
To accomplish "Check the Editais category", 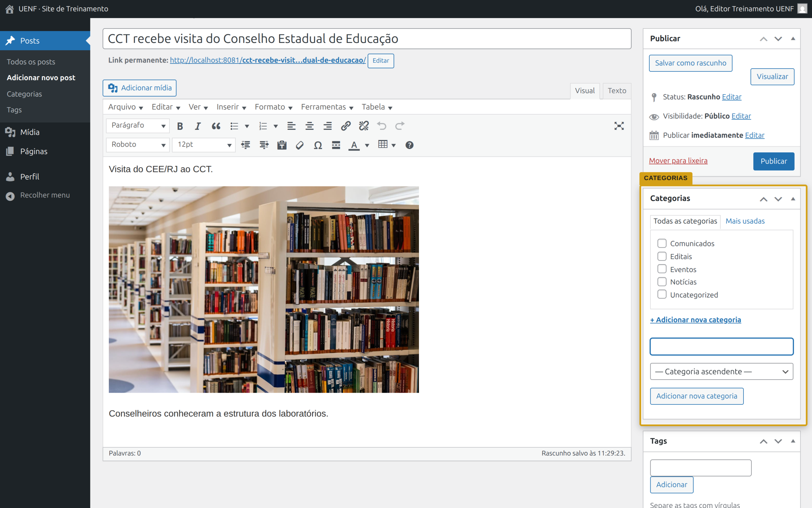I will click(662, 256).
